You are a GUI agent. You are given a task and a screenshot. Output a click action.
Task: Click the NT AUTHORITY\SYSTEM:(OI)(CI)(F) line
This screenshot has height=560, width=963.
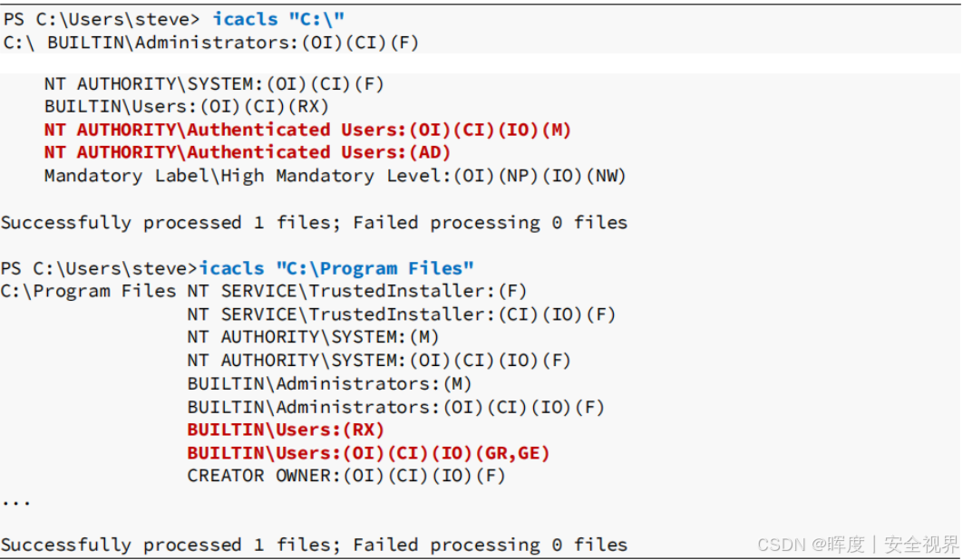tap(214, 84)
